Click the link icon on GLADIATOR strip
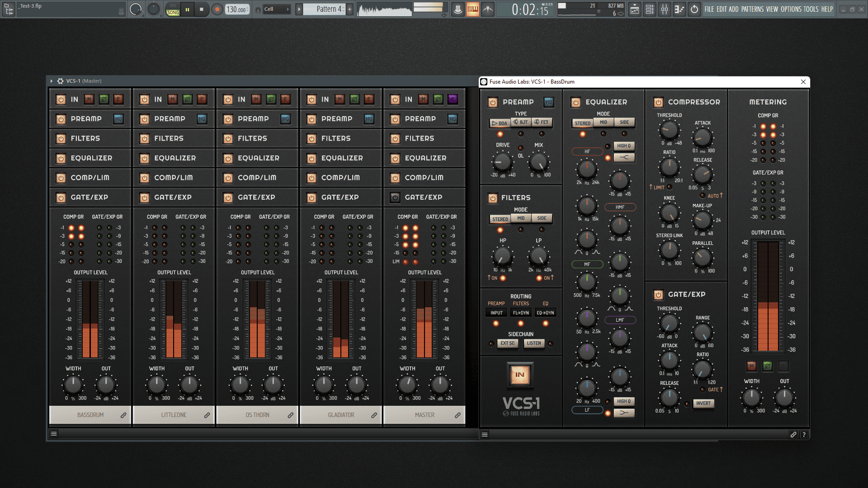 click(374, 415)
